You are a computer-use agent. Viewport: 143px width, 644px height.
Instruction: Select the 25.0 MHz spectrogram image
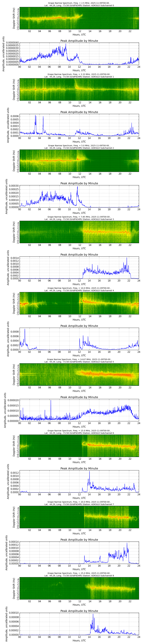[x=79, y=588]
